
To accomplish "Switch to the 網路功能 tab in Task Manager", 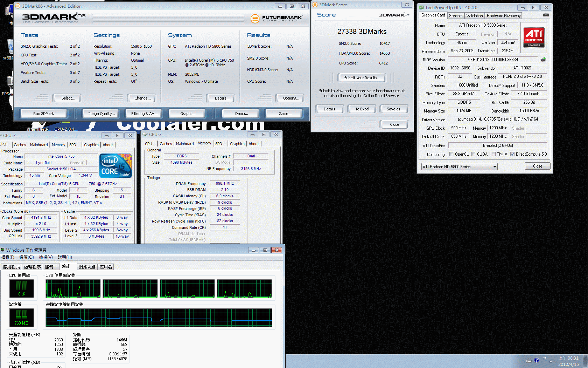I will click(x=87, y=267).
